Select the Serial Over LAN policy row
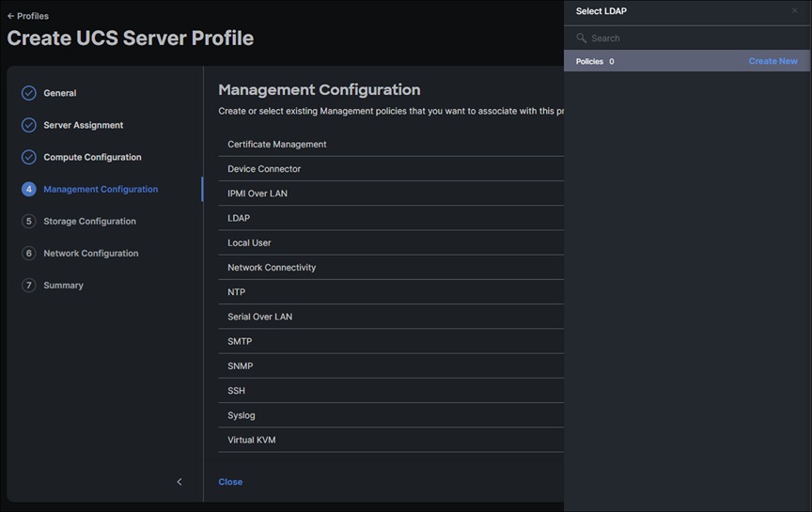Screen dimensions: 812x512 391,317
